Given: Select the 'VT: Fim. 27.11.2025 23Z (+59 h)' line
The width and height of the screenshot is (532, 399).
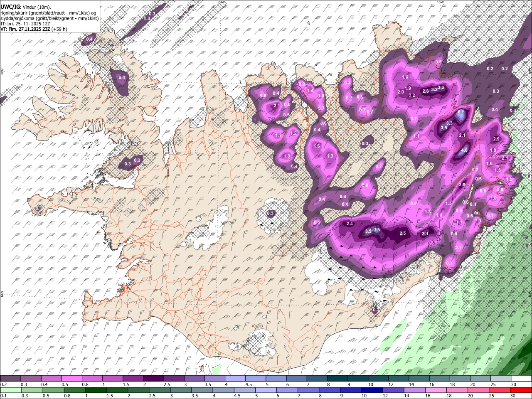Looking at the screenshot, I should [34, 29].
